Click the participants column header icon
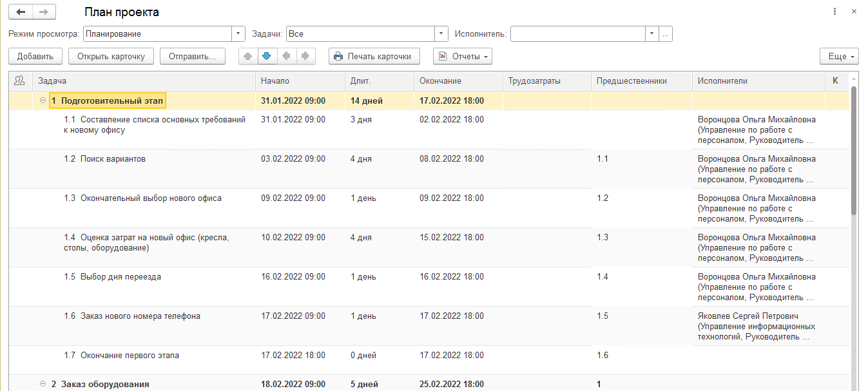 tap(19, 81)
